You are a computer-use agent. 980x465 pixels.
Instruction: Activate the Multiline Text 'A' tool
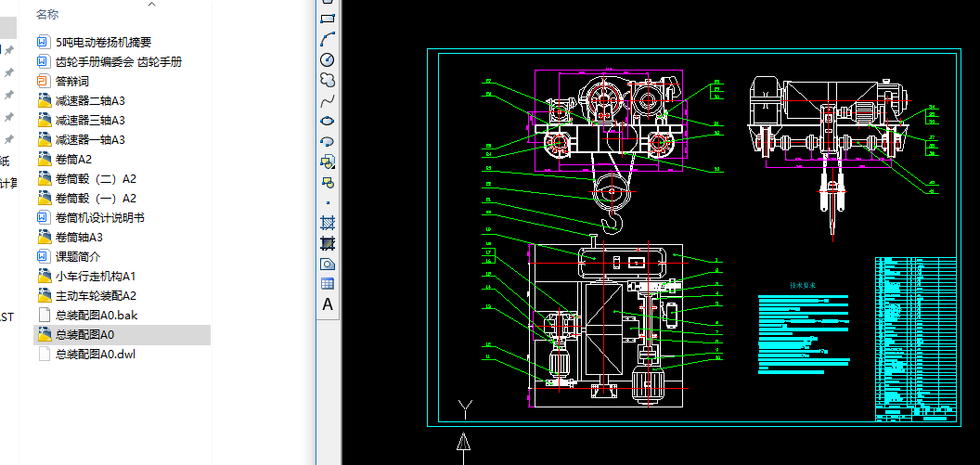(328, 304)
